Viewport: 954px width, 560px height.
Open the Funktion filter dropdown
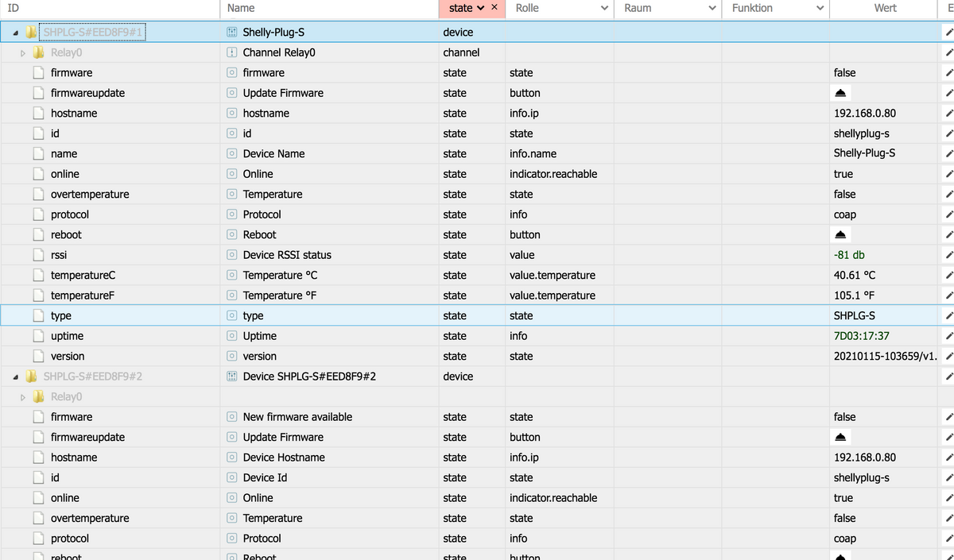click(820, 8)
